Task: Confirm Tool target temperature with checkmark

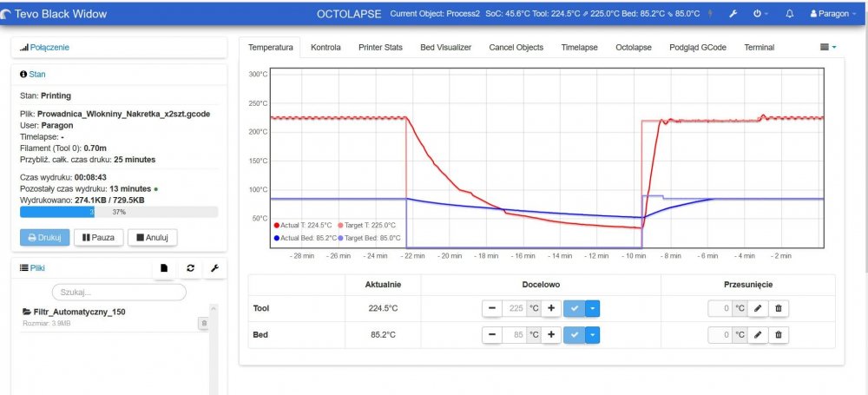Action: (573, 308)
